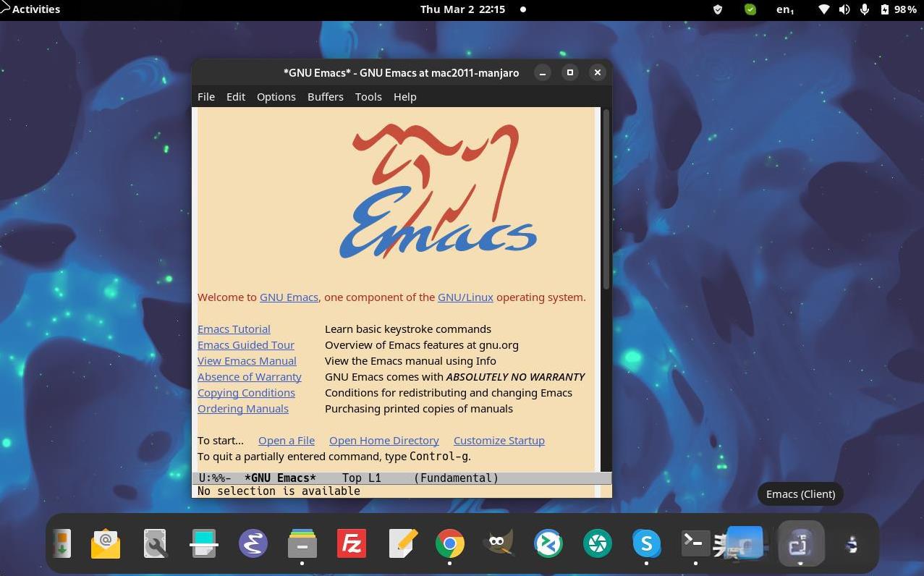Open the file manager from the dock
The width and height of the screenshot is (924, 576).
click(302, 543)
